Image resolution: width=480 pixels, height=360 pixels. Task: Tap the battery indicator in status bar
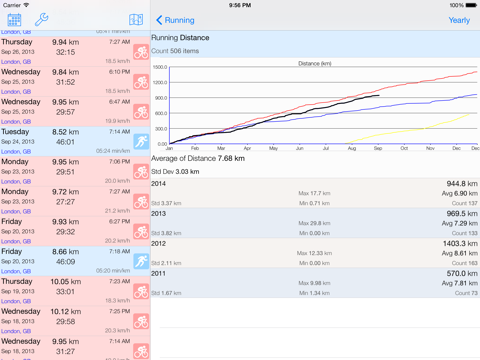click(471, 5)
